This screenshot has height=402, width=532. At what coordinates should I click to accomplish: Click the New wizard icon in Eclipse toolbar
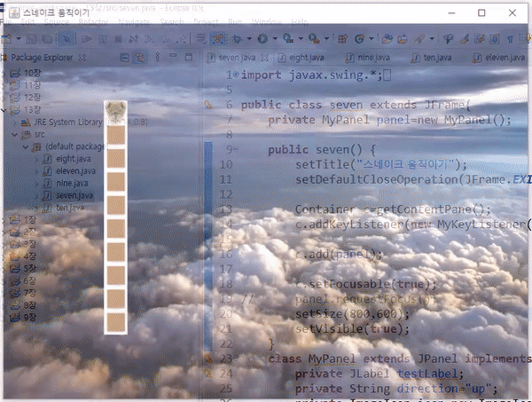click(7, 39)
